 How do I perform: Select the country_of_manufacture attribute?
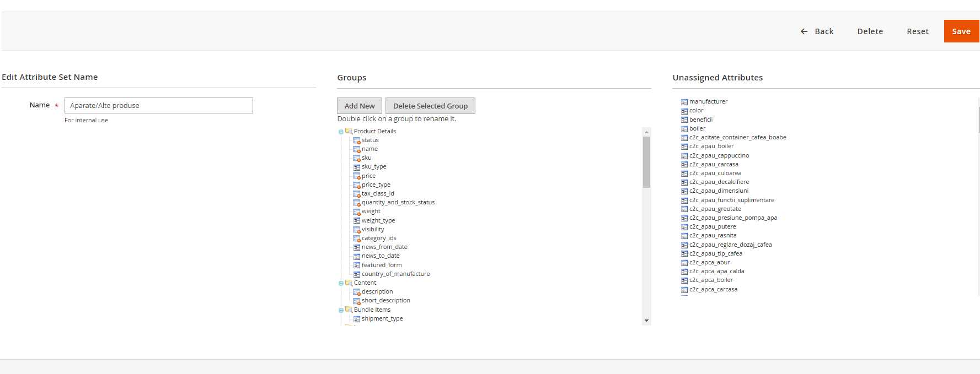(x=395, y=274)
